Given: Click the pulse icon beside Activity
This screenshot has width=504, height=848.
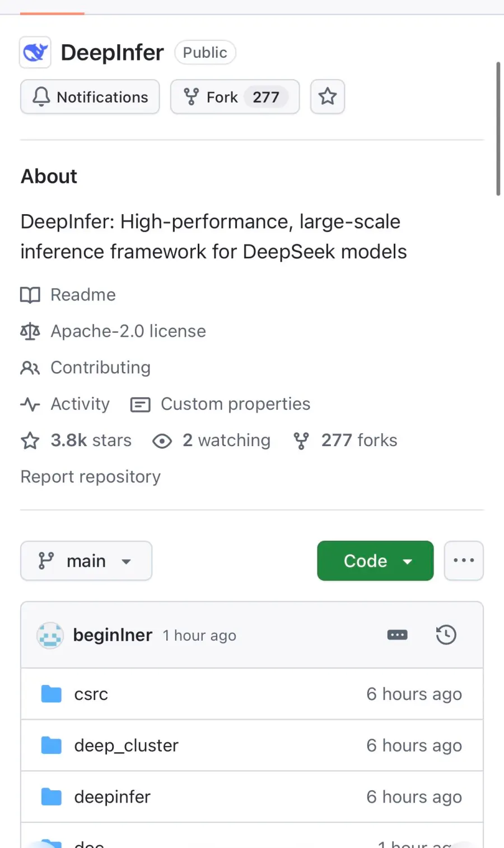Looking at the screenshot, I should pos(30,404).
